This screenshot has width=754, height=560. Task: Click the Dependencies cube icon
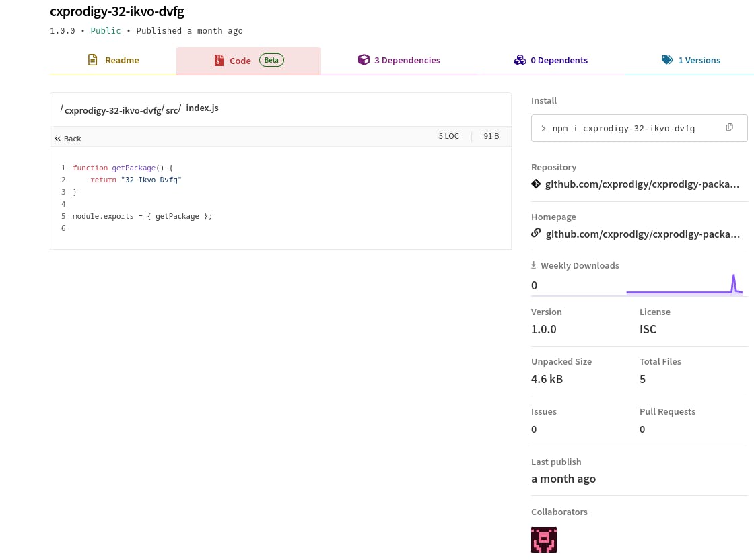coord(364,60)
